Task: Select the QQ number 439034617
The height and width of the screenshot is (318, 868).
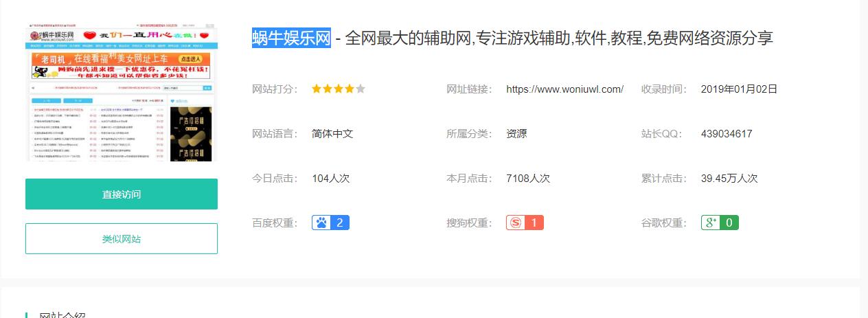Action: (x=727, y=134)
